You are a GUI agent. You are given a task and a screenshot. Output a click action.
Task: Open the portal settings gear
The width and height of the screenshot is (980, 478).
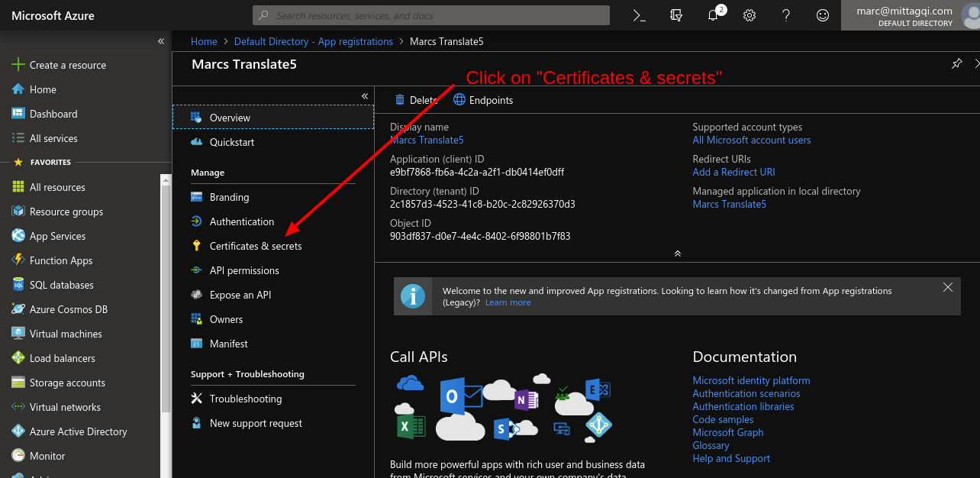click(750, 15)
